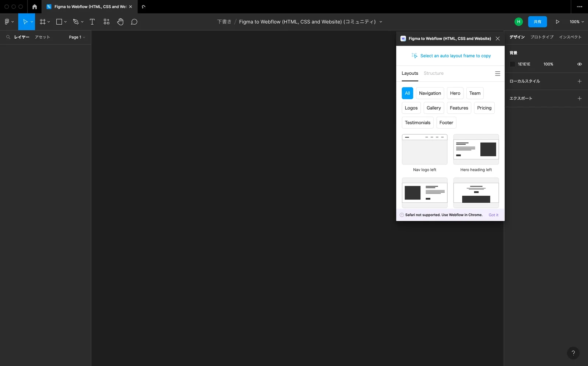The width and height of the screenshot is (588, 366).
Task: Filter layouts by Logos
Action: pyautogui.click(x=411, y=108)
